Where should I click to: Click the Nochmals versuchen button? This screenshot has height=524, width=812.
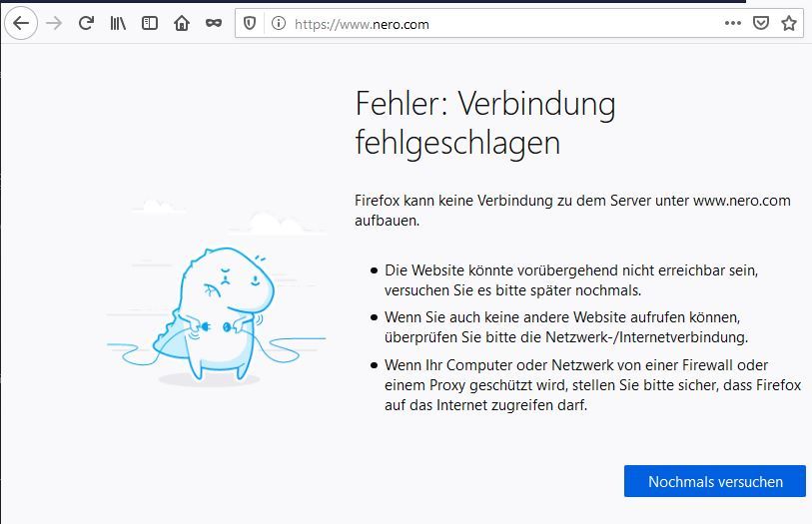click(715, 481)
